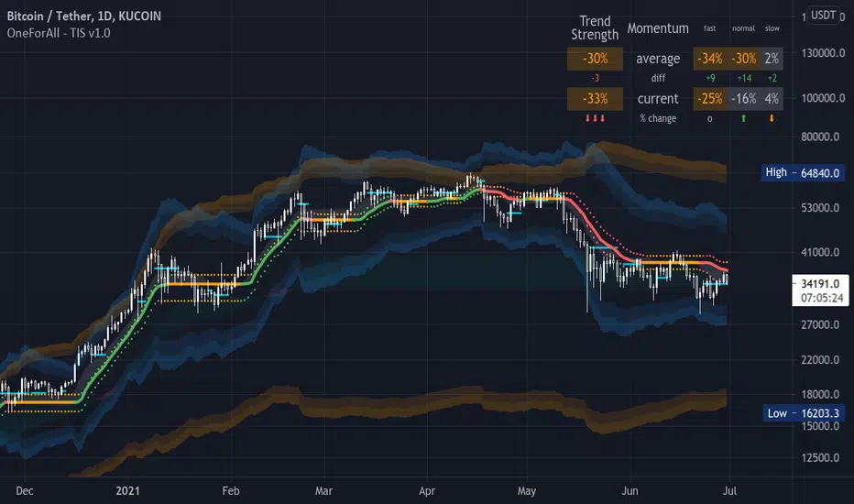Click the Low 16203.3 price label
Image resolution: width=854 pixels, height=504 pixels.
pos(805,413)
